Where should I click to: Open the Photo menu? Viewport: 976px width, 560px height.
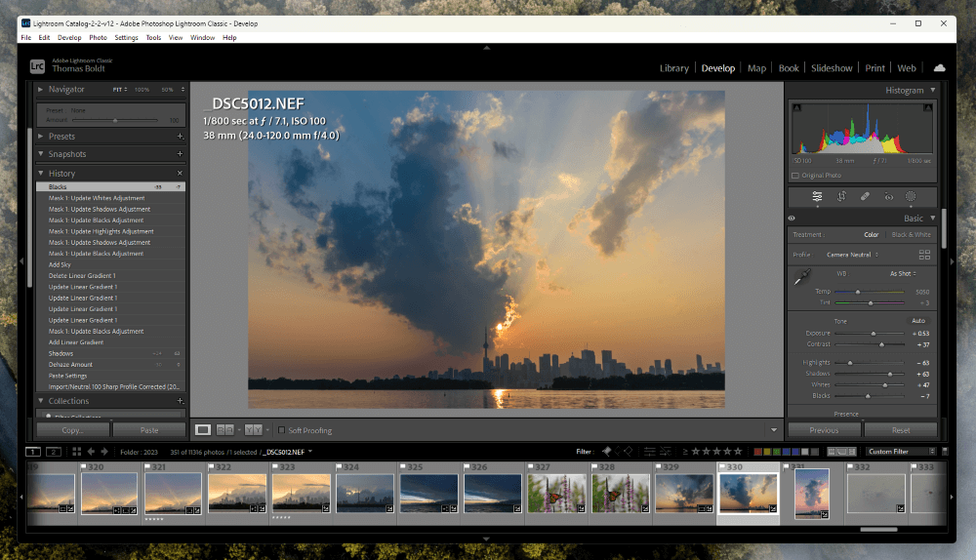pos(98,37)
